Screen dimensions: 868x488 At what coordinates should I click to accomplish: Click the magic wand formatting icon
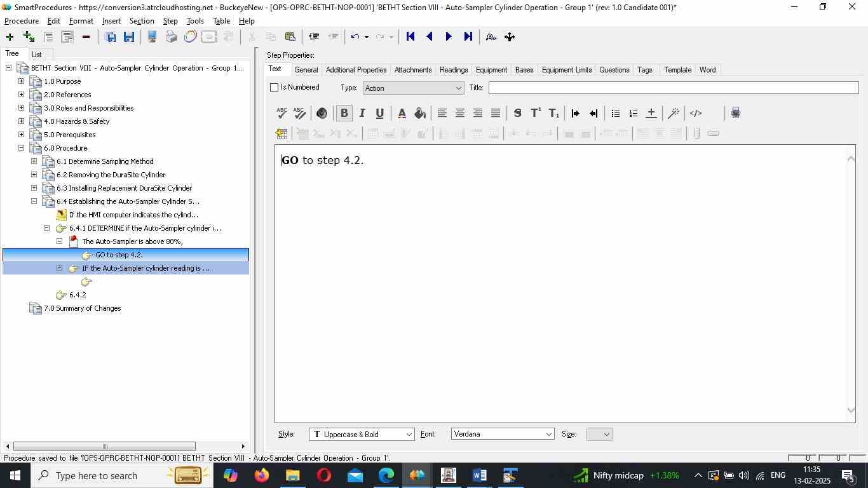click(x=674, y=113)
